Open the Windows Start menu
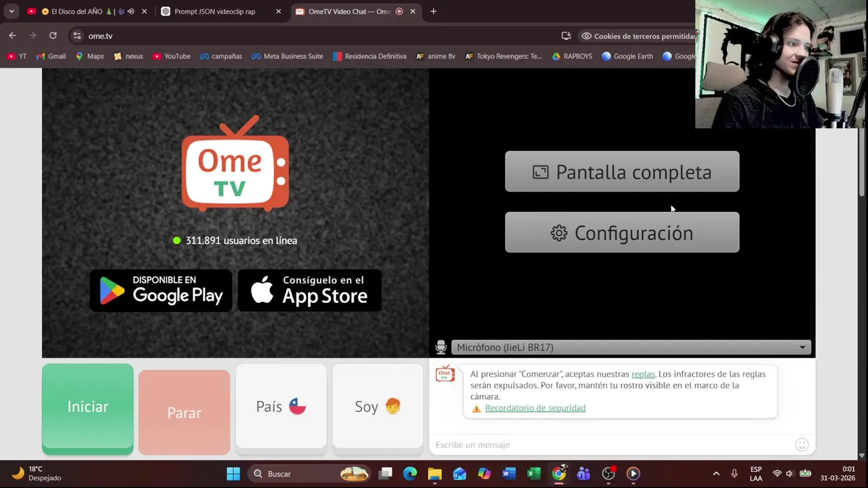This screenshot has width=868, height=488. pos(233,474)
